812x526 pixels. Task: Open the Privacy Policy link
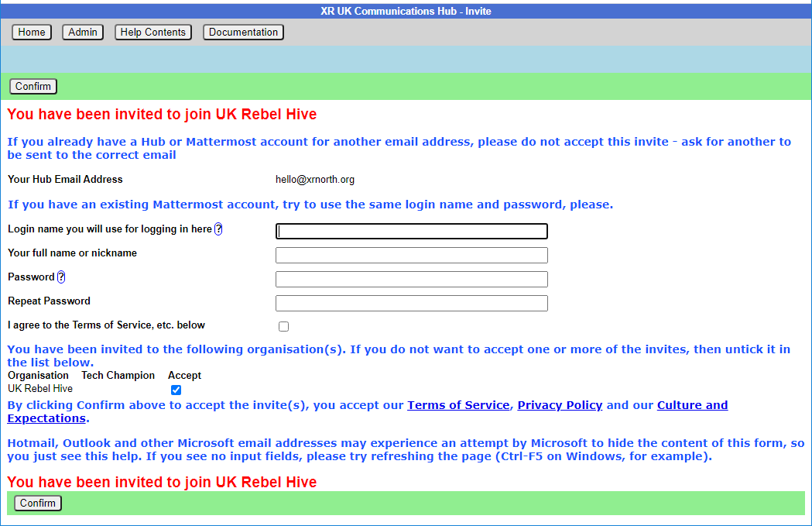560,405
